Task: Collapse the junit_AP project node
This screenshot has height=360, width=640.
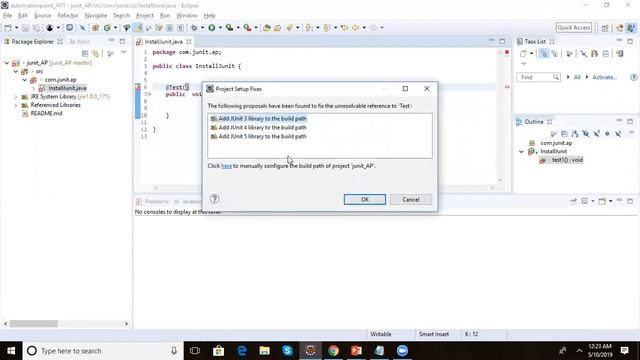Action: click(7, 63)
